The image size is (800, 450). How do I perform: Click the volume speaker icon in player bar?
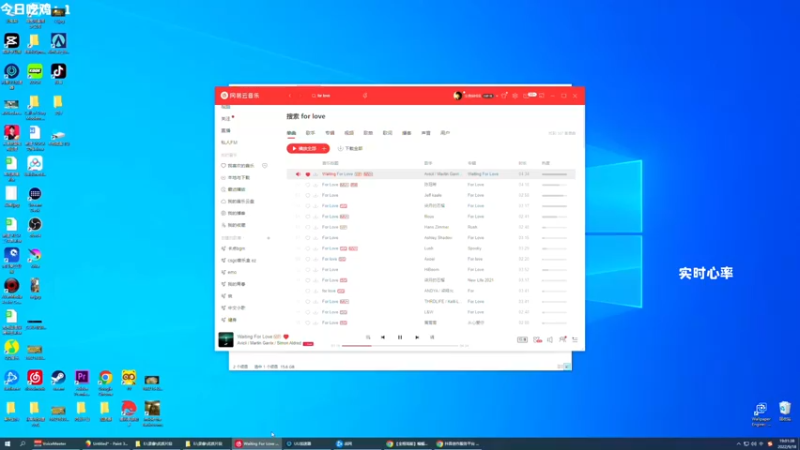pos(550,339)
